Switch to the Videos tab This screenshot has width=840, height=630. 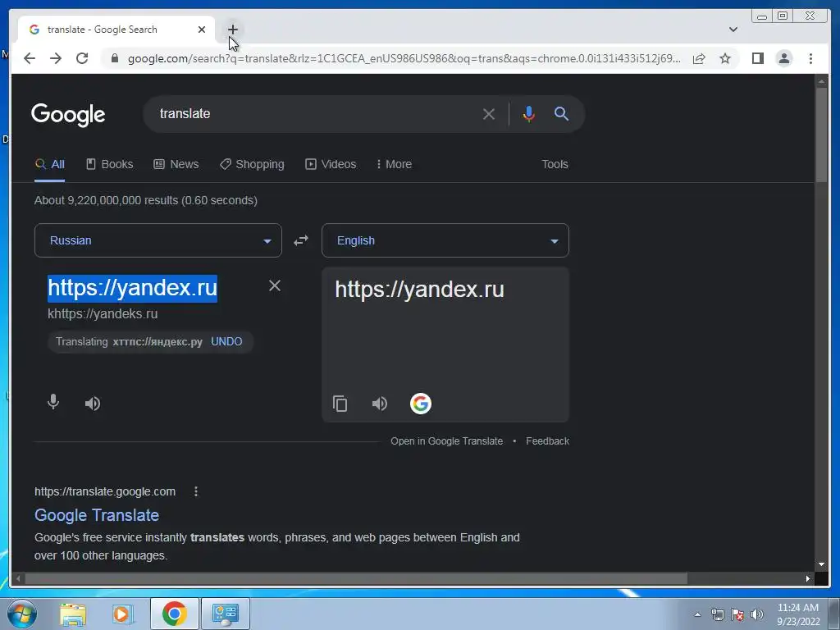(x=331, y=164)
